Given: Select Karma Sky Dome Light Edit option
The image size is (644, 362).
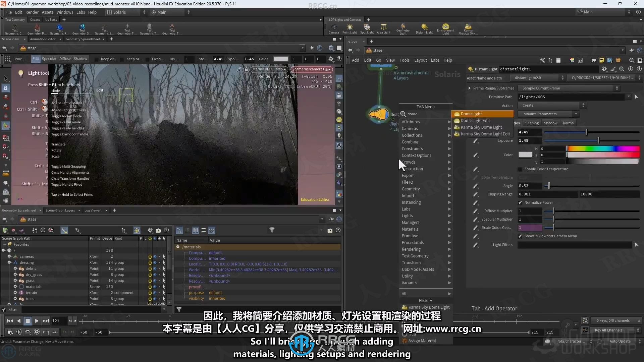Looking at the screenshot, I should (x=485, y=133).
